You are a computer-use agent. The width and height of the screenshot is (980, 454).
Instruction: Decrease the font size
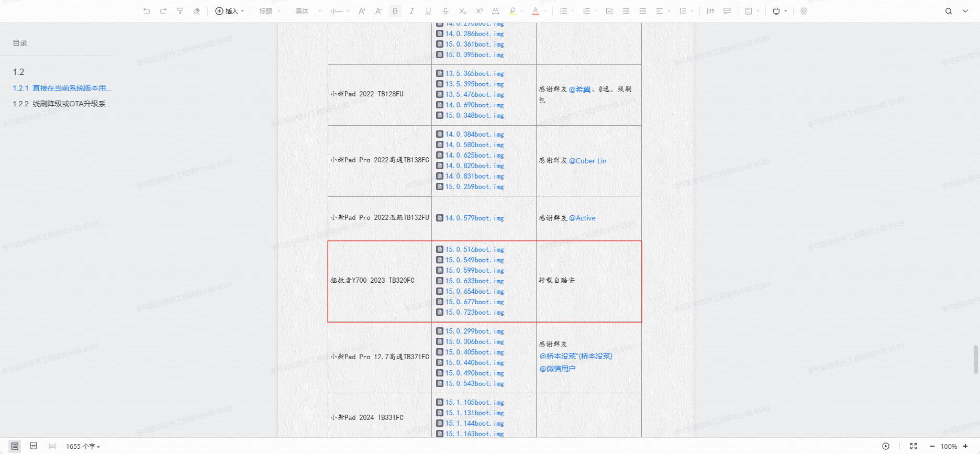point(378,11)
